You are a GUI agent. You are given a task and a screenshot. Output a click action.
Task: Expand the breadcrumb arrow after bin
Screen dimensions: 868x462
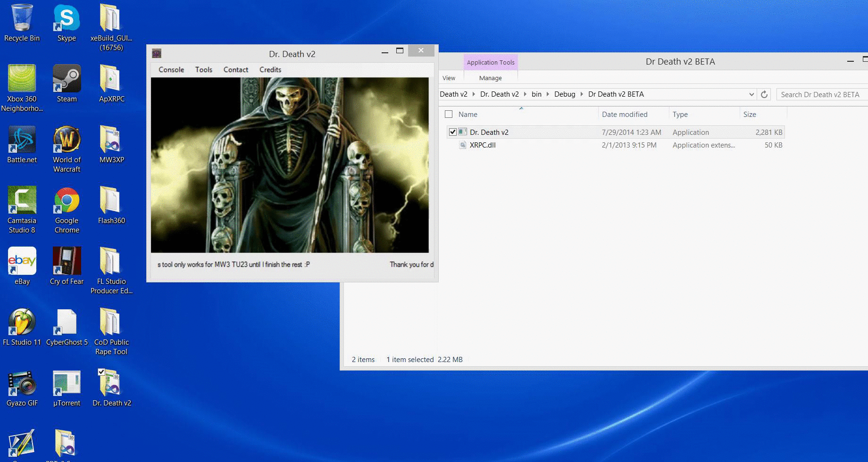[x=548, y=94]
